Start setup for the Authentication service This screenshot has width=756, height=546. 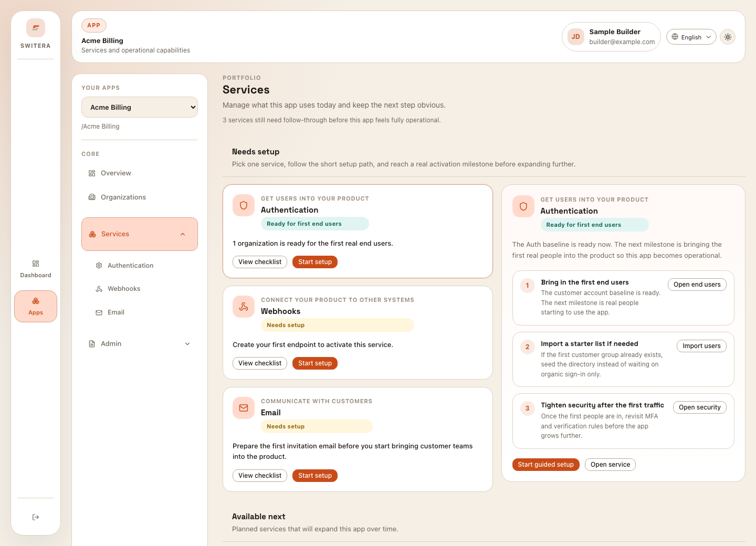coord(315,262)
